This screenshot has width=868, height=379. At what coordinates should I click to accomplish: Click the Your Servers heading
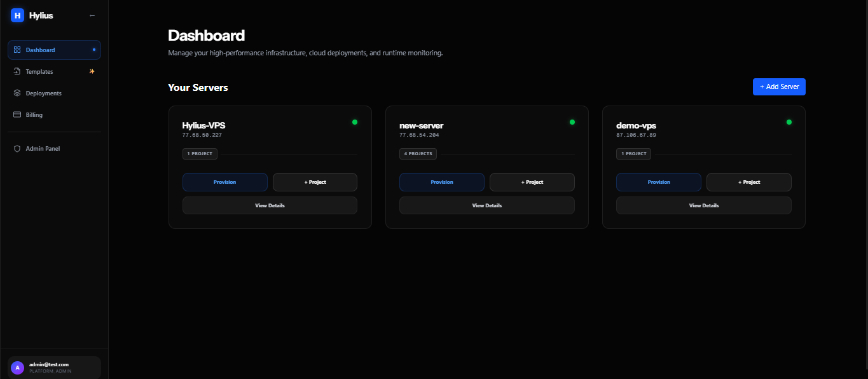point(198,87)
